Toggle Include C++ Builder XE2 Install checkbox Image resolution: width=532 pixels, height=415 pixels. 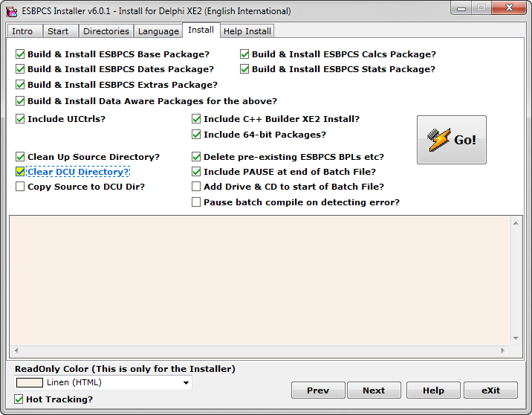196,119
